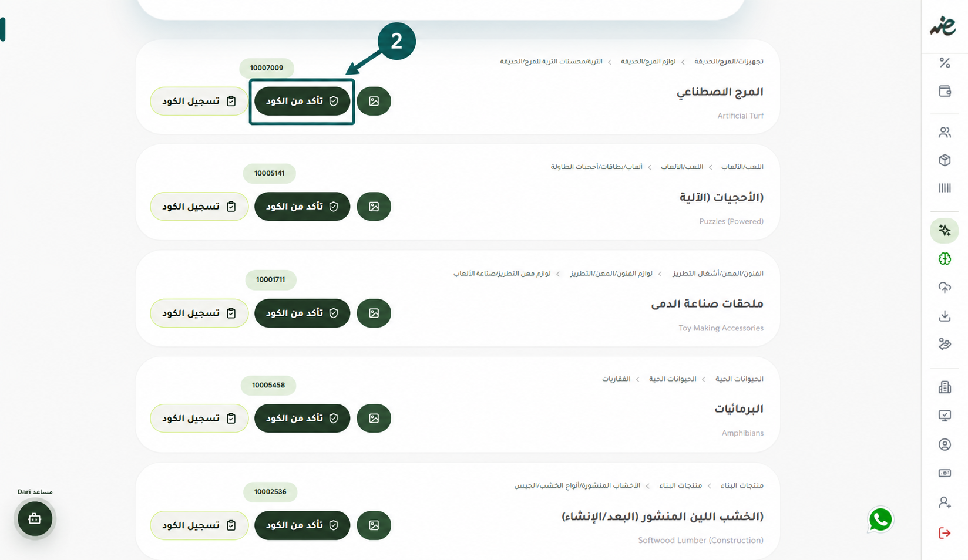Open the building sidebar icon
The width and height of the screenshot is (968, 560).
click(x=945, y=387)
